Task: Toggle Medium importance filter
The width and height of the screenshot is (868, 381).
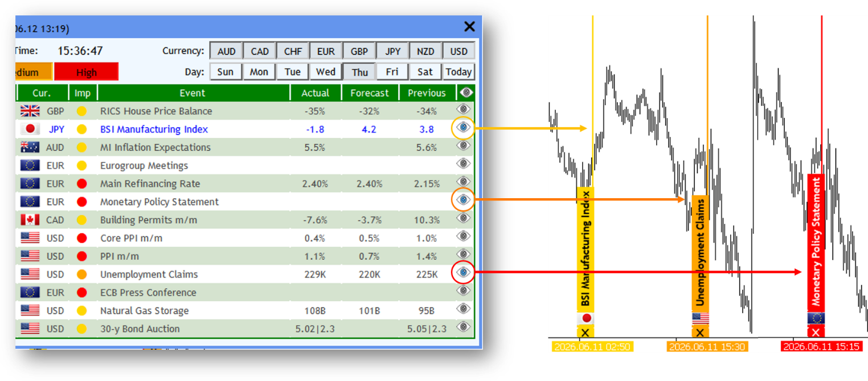Action: click(x=34, y=72)
